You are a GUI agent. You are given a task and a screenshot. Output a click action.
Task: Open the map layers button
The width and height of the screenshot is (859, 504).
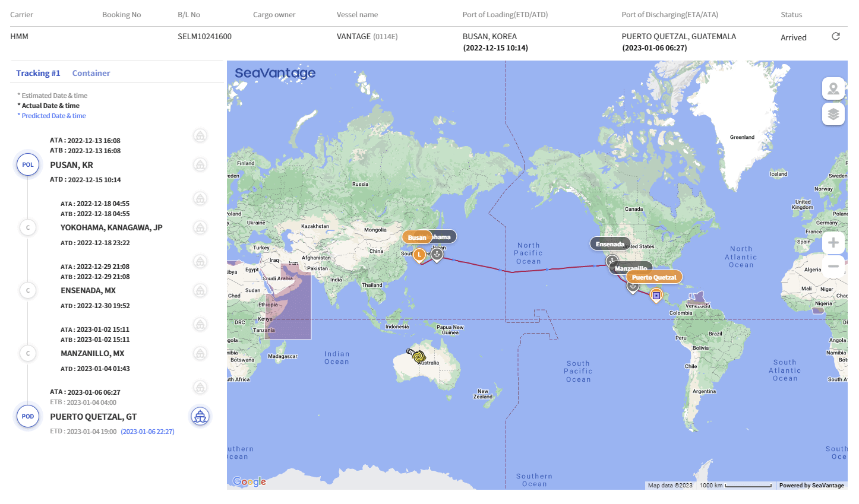[x=833, y=114]
